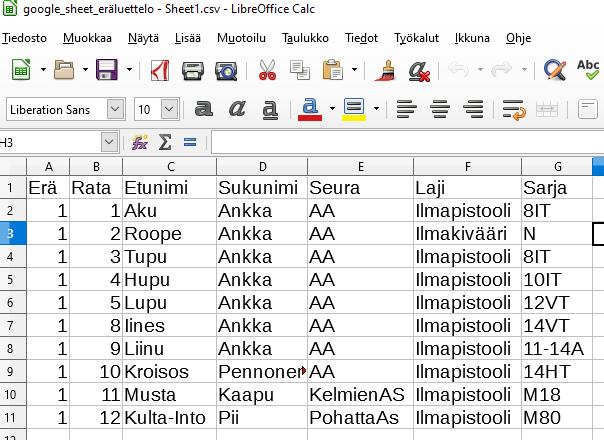Screen dimensions: 604x440
Task: Select the Sukunimi header cell
Action: [x=262, y=188]
